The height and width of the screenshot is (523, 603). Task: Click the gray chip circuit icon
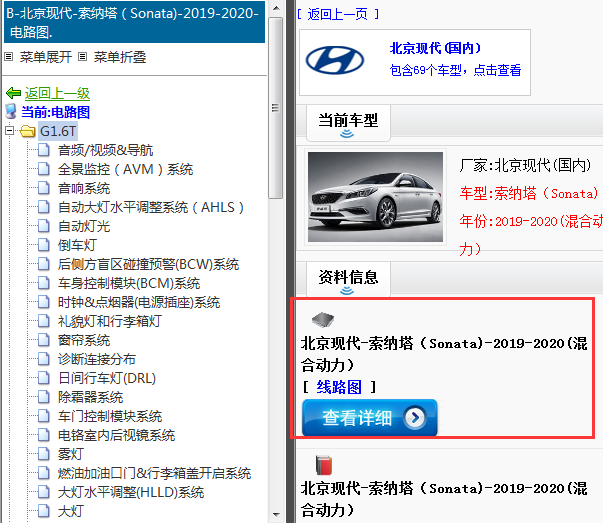pyautogui.click(x=323, y=319)
